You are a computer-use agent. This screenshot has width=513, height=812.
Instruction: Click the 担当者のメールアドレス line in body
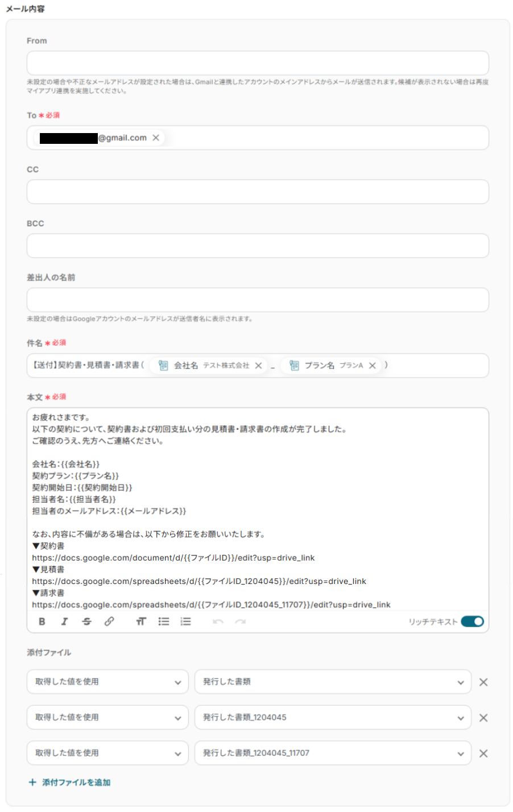(109, 511)
